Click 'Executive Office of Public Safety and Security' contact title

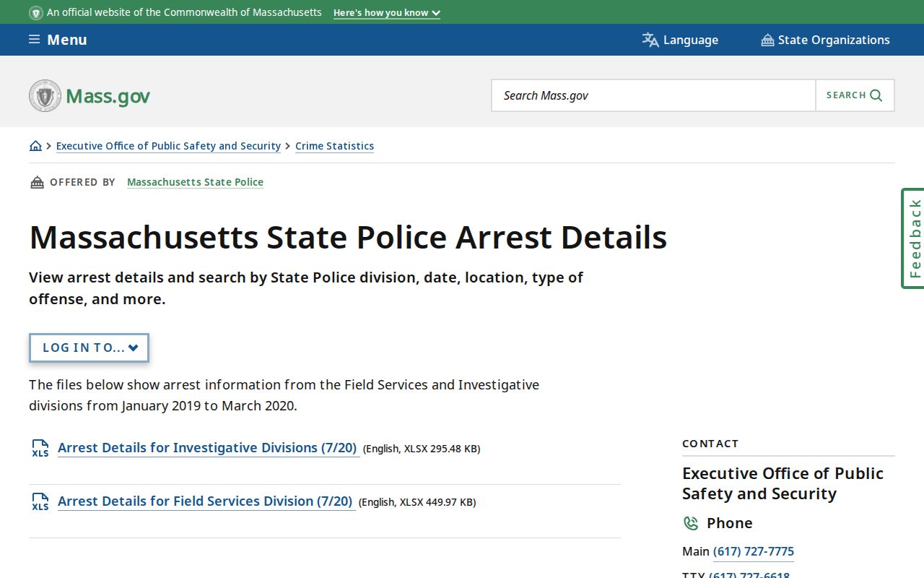point(783,483)
